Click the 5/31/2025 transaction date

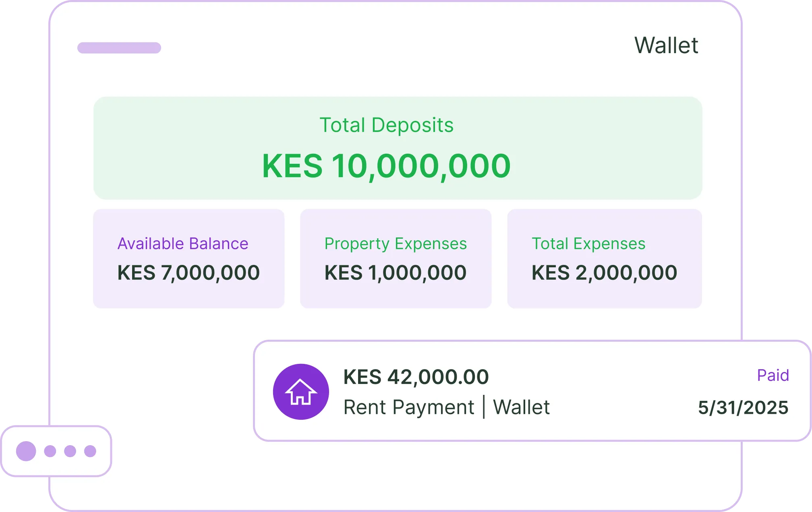[x=743, y=408]
